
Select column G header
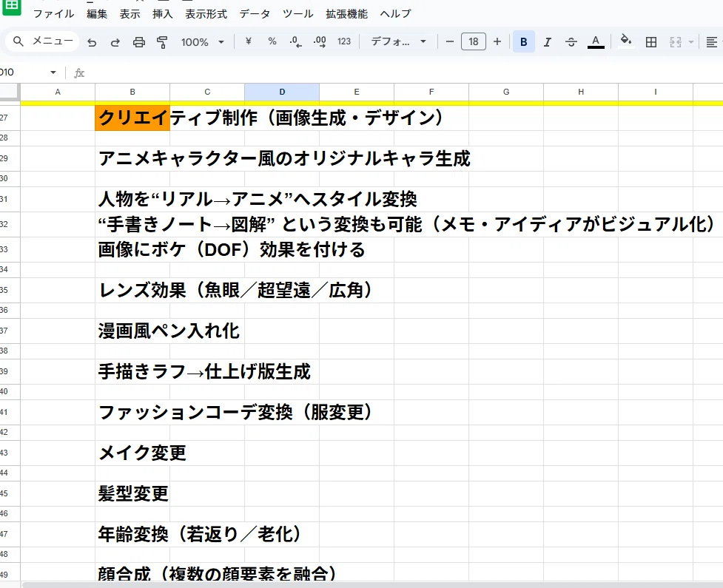point(506,92)
